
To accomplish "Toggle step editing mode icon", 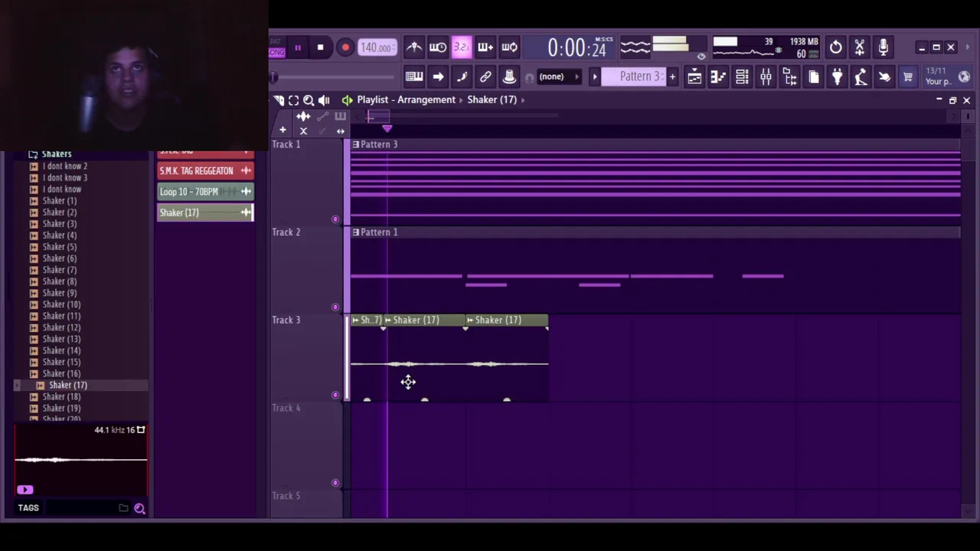I will click(462, 77).
